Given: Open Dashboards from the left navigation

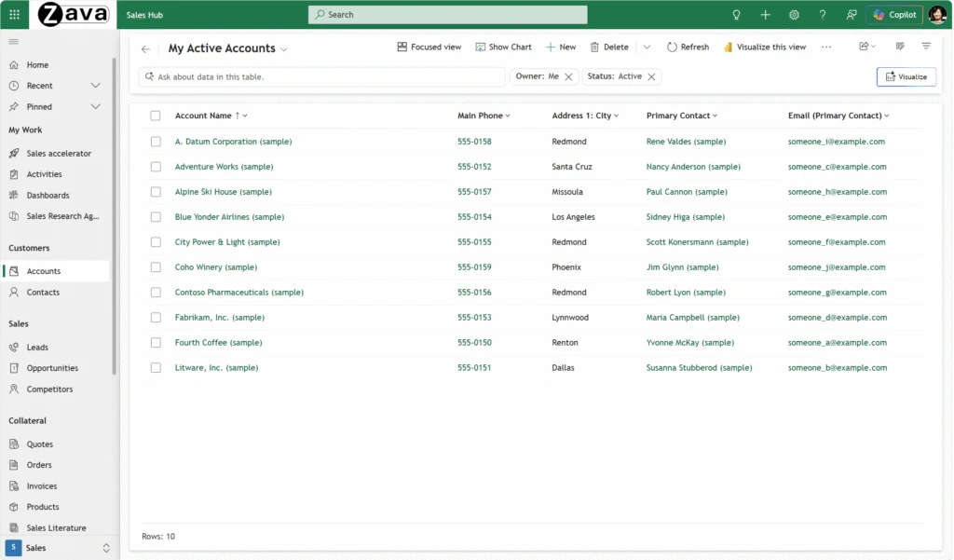Looking at the screenshot, I should tap(48, 196).
